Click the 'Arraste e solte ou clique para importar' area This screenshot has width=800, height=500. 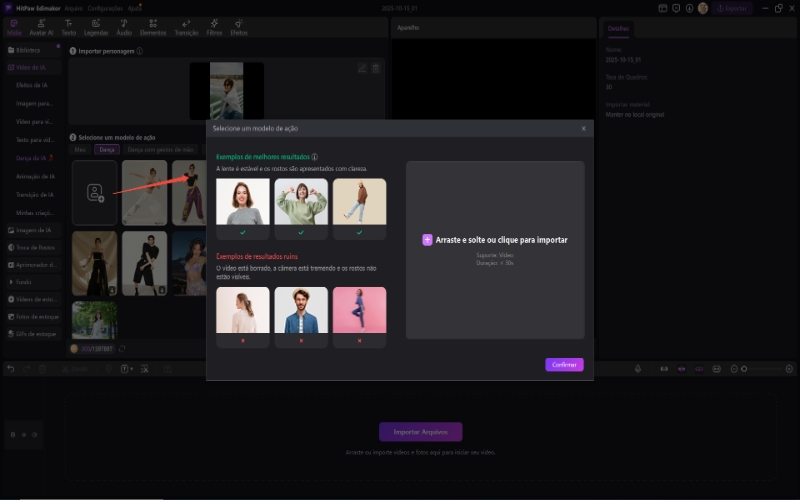(495, 250)
